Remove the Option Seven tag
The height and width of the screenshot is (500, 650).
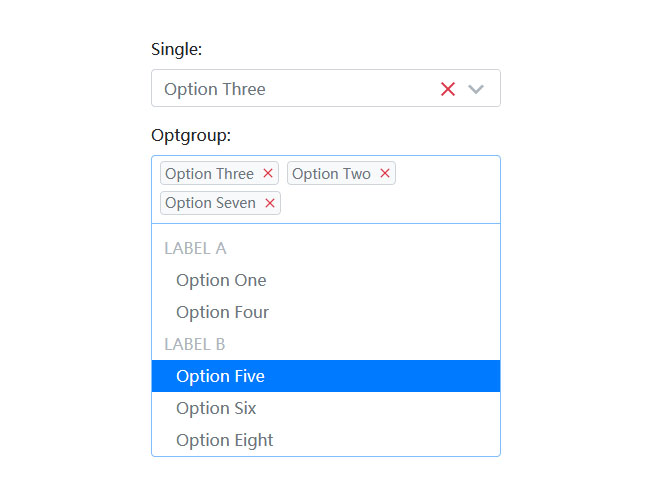tap(270, 203)
